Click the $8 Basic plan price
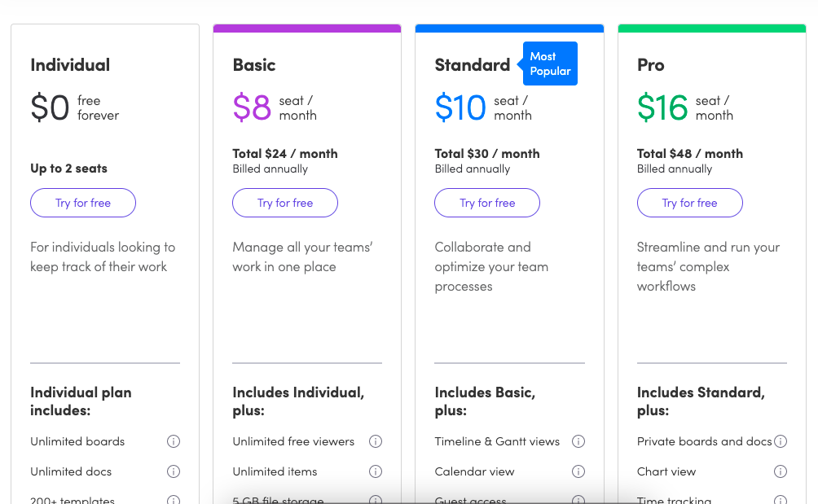This screenshot has height=504, width=818. (x=252, y=108)
